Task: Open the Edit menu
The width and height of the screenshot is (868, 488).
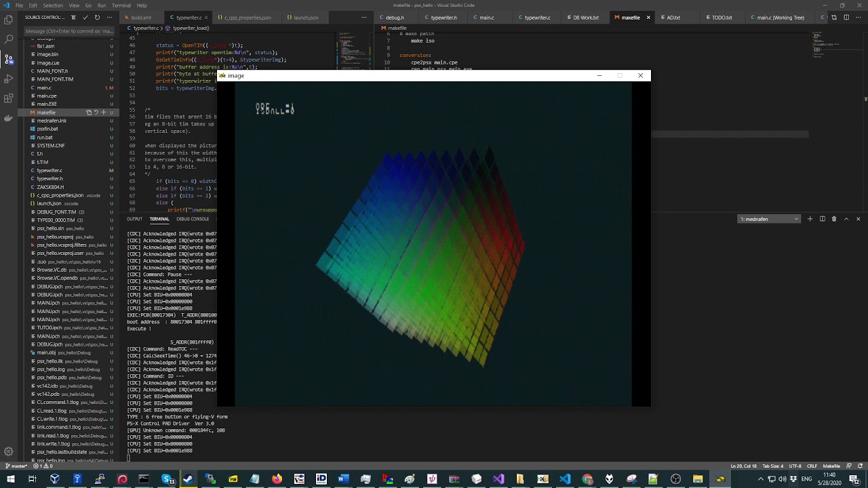Action: point(33,5)
